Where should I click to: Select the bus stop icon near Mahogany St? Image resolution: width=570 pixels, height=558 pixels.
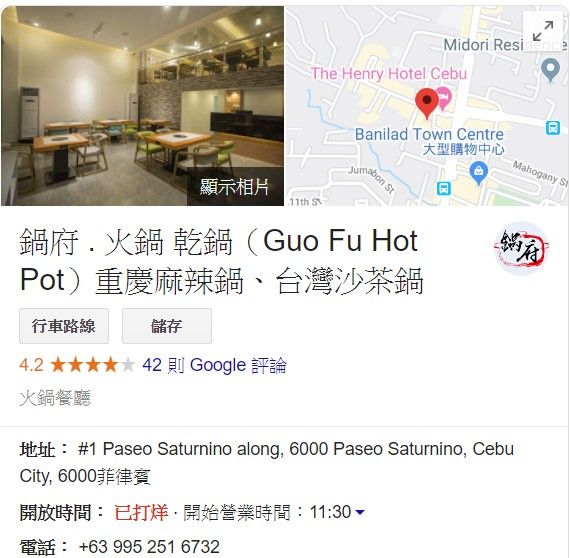coord(553,128)
